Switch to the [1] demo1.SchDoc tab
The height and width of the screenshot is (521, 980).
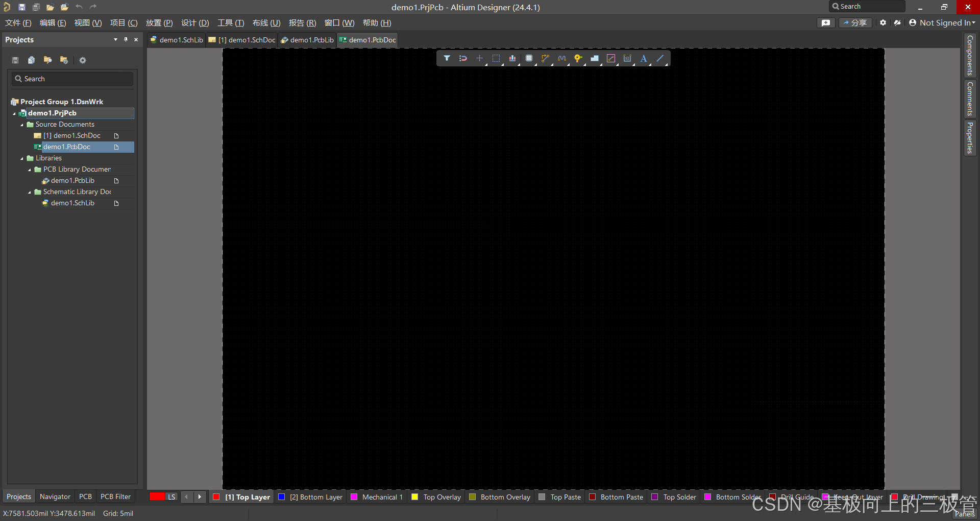[x=242, y=40]
